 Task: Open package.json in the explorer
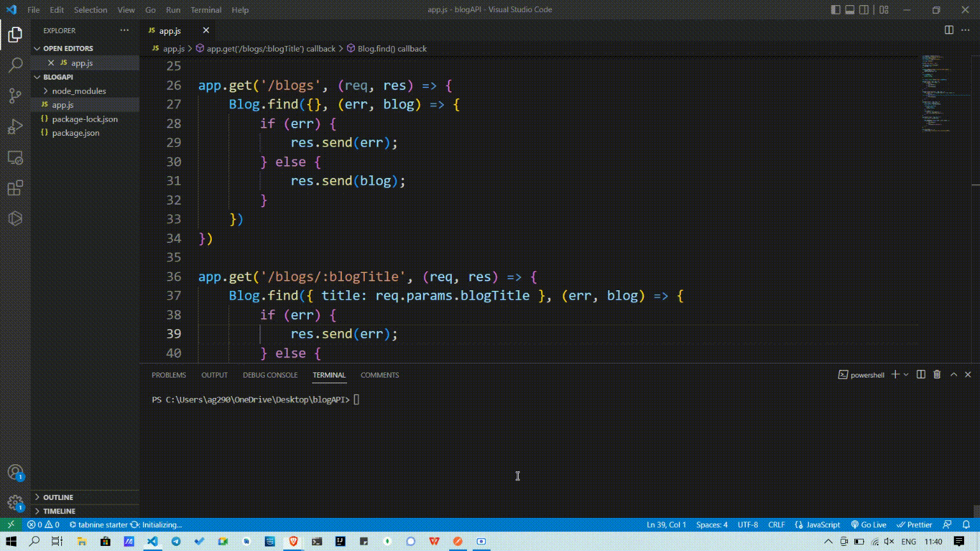pyautogui.click(x=75, y=133)
